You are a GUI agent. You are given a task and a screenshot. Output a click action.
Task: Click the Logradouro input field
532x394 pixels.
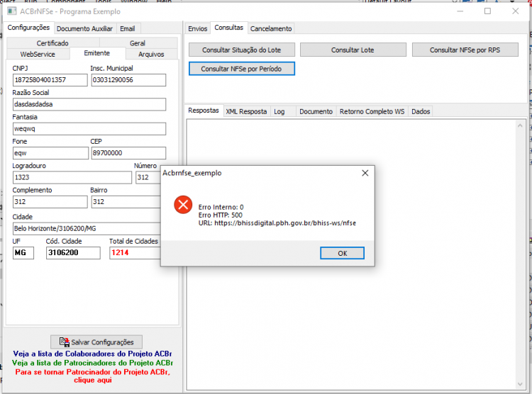click(x=72, y=178)
